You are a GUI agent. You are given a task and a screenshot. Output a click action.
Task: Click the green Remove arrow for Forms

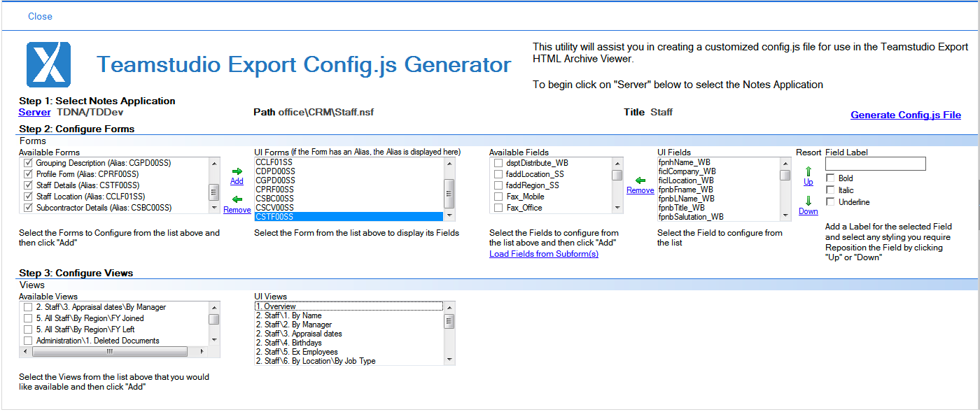coord(237,199)
